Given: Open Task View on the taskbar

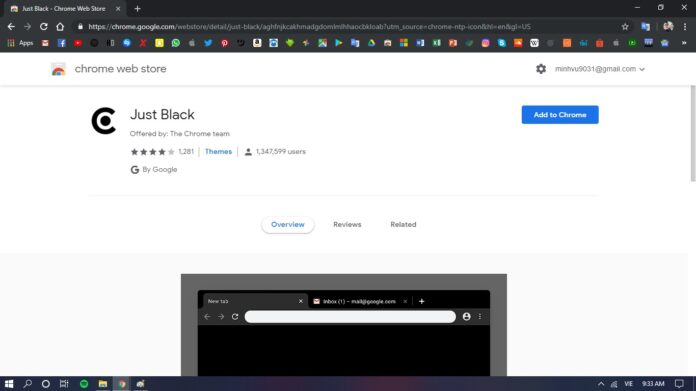Looking at the screenshot, I should 64,384.
